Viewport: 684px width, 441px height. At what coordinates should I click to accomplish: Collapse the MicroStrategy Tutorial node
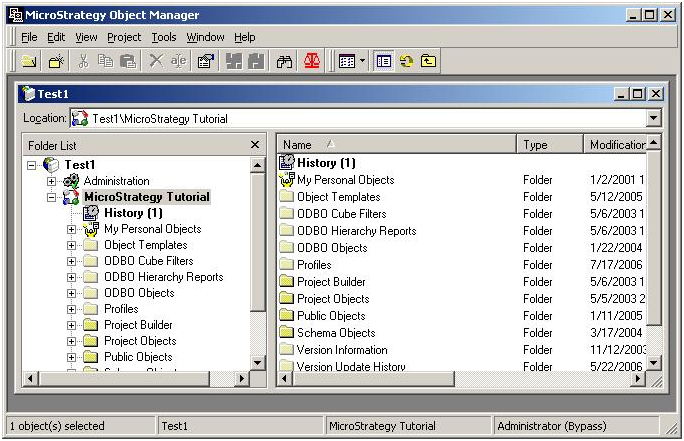coord(51,197)
